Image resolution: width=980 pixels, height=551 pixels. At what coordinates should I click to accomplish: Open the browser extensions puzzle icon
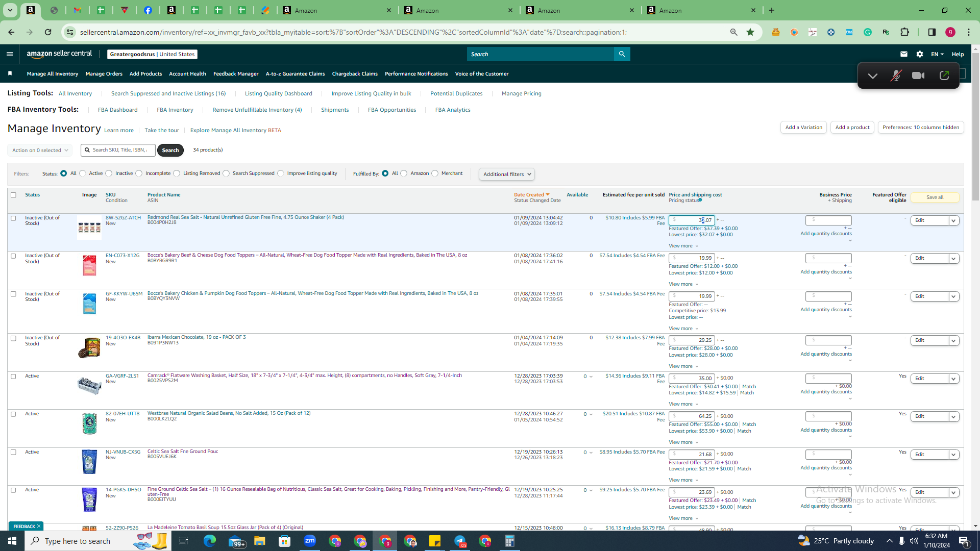905,32
